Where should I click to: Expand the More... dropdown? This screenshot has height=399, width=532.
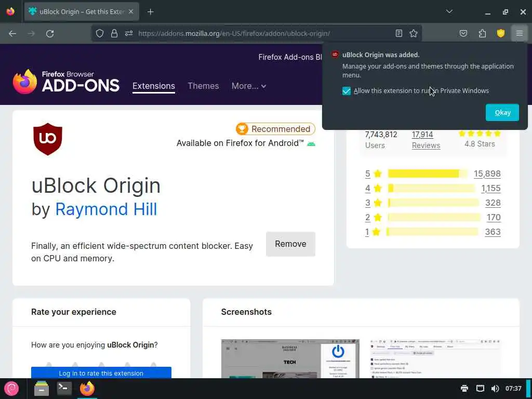click(249, 86)
